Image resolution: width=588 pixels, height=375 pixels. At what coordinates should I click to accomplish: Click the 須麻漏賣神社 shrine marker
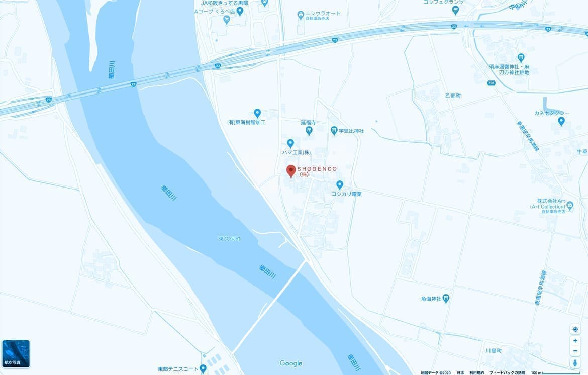point(521,58)
